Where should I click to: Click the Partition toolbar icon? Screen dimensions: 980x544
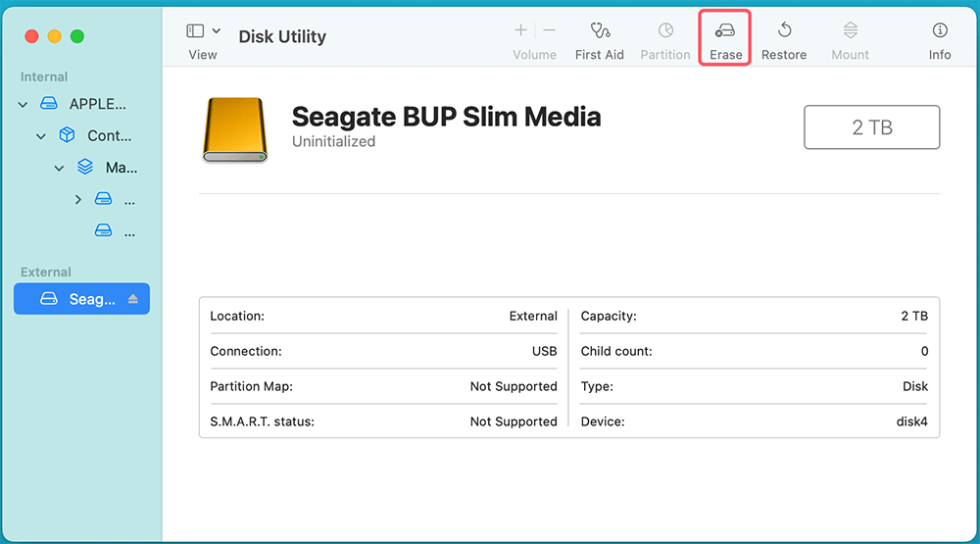coord(665,30)
